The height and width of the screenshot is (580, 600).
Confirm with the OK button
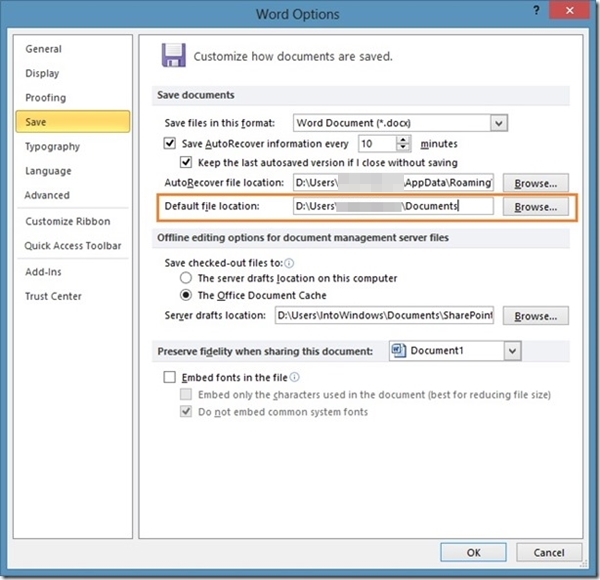click(473, 552)
